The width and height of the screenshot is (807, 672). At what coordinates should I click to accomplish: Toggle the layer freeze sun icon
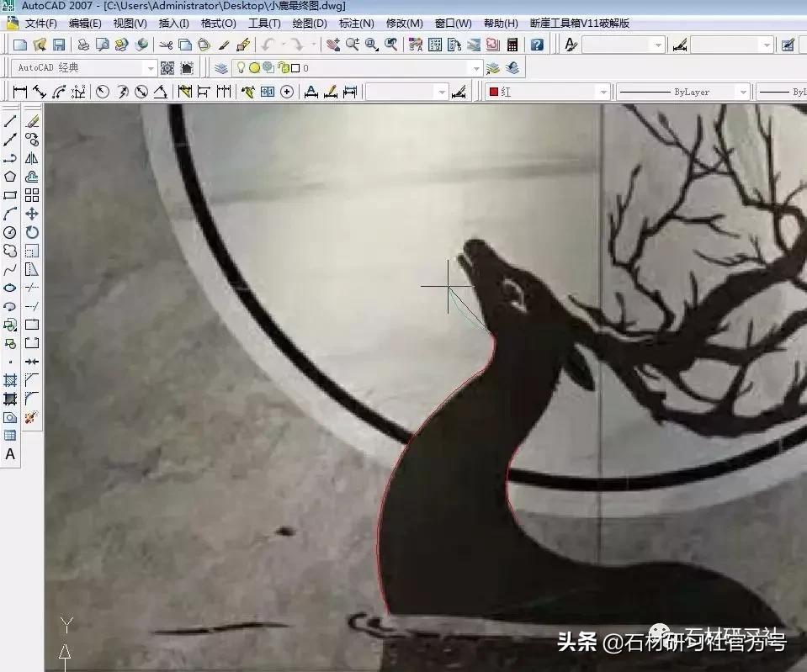tap(254, 69)
